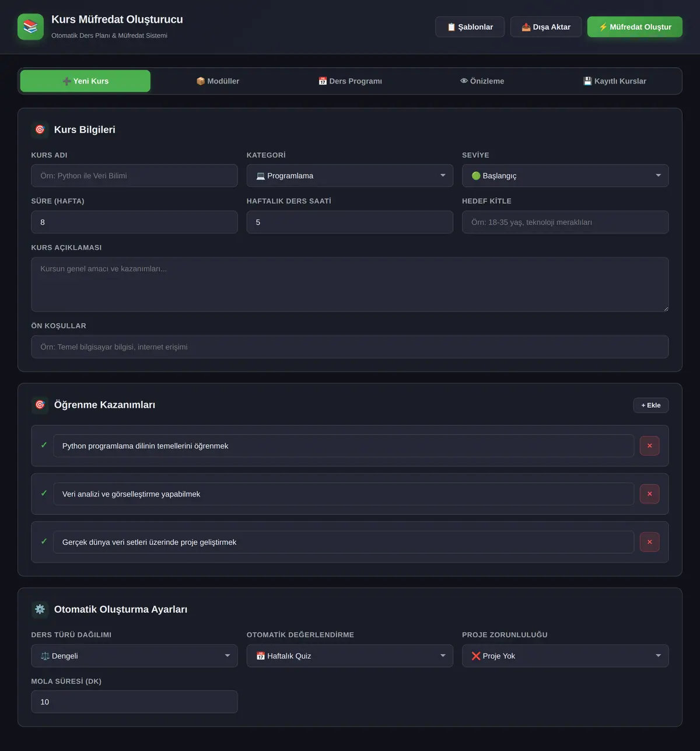Screen dimensions: 700x751
Task: Click the gear icon beside Otomatik Oluşturma Ayarları
Action: 40,609
